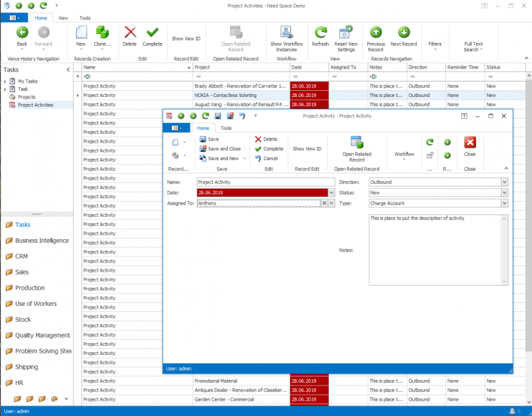532x416 pixels.
Task: Go to Previous Record
Action: pyautogui.click(x=375, y=33)
